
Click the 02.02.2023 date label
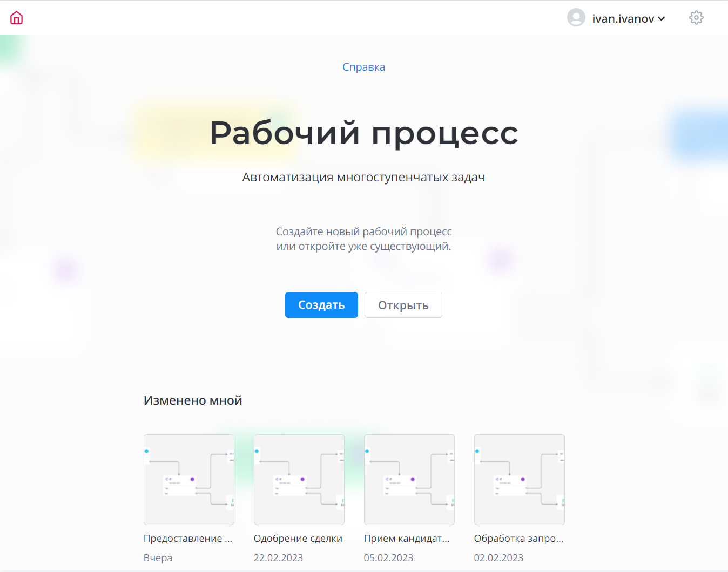pos(498,558)
